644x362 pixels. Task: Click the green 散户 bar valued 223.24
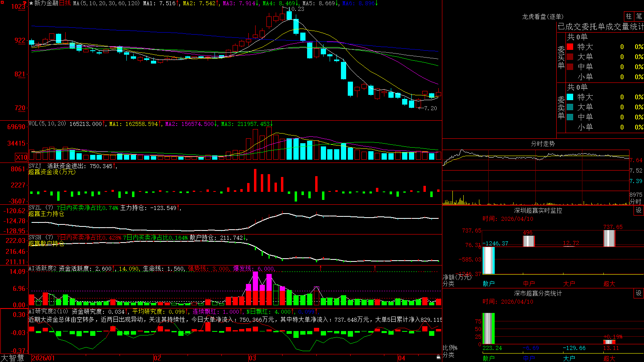tap(489, 329)
